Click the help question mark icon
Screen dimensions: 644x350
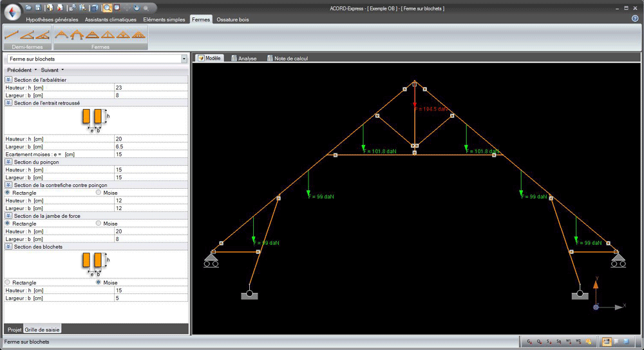tap(635, 19)
